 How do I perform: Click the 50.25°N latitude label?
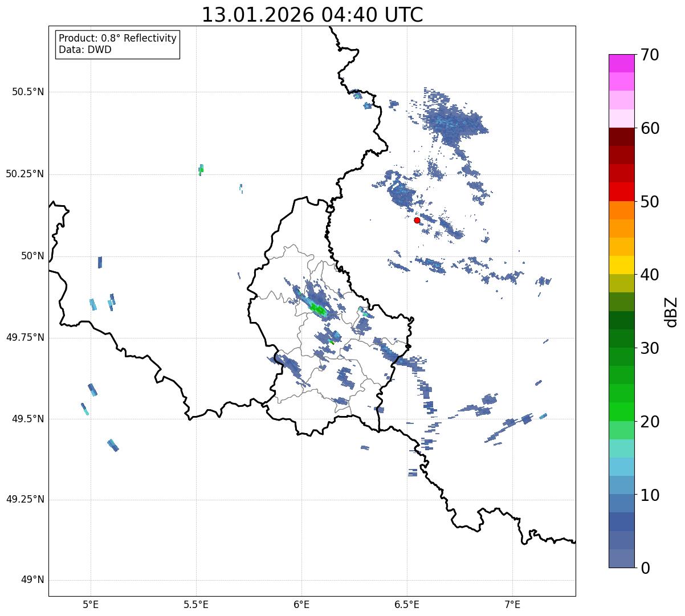25,174
